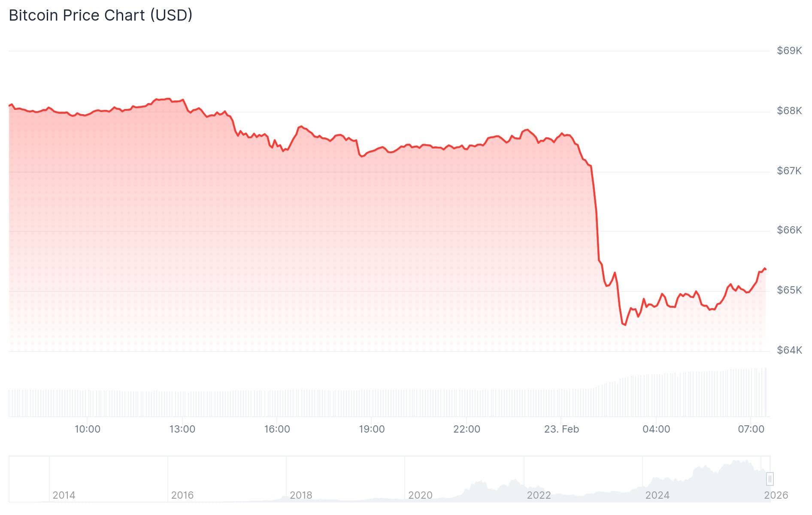Click the 22:00 time label

(467, 429)
